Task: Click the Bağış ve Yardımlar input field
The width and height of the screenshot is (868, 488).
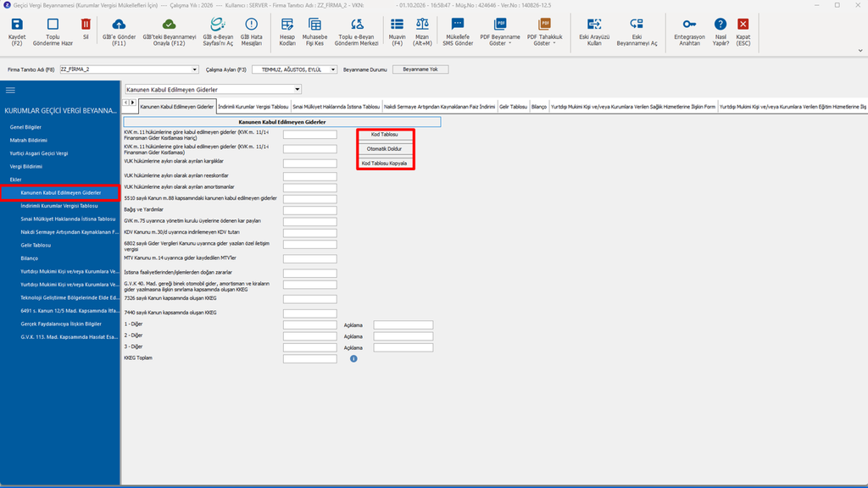Action: pos(310,210)
